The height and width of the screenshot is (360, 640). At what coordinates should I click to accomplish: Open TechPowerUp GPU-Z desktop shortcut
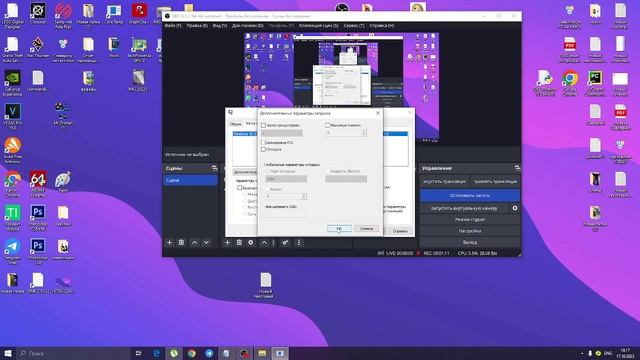139,49
